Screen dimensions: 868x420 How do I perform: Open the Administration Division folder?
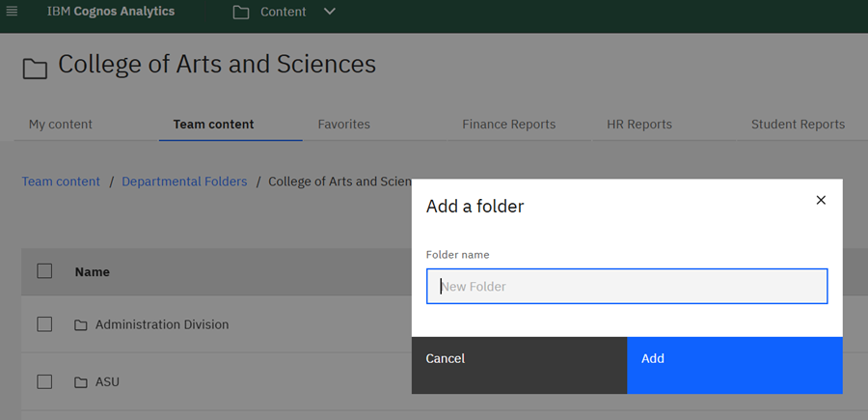tap(162, 324)
